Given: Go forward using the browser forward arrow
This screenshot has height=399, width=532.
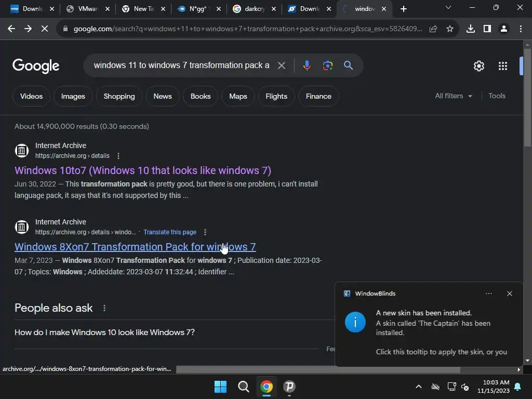Looking at the screenshot, I should click(28, 29).
